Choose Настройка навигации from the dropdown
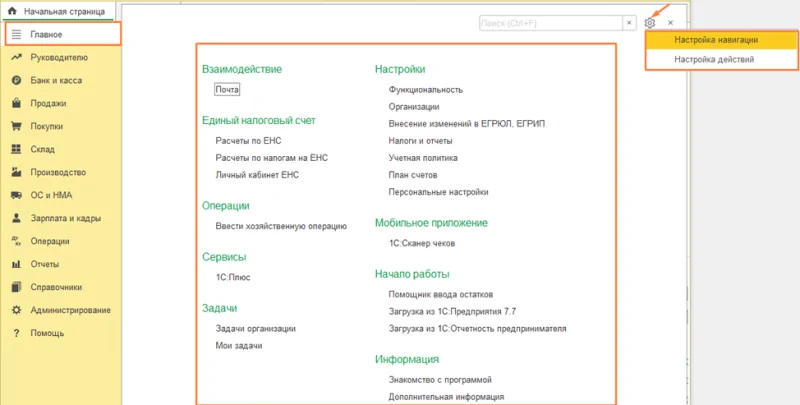Image resolution: width=800 pixels, height=405 pixels. [x=721, y=40]
